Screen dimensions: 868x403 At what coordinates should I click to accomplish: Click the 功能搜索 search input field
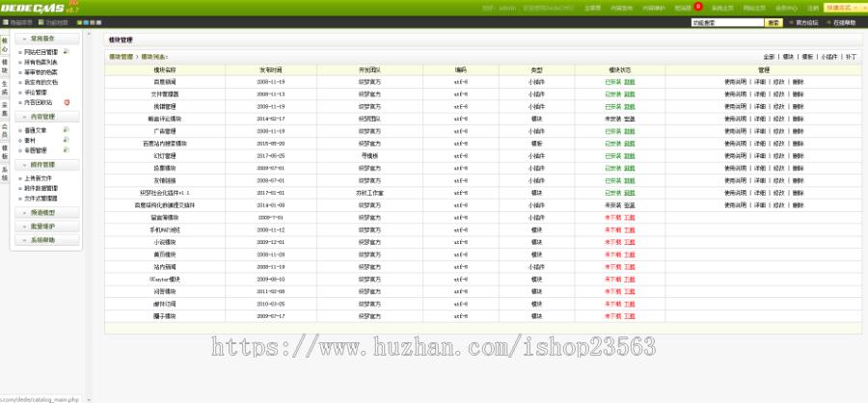(x=727, y=23)
